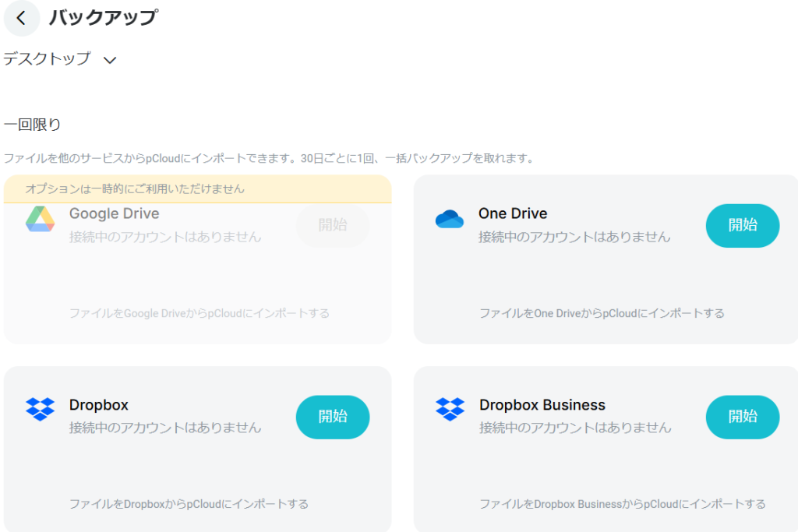Select the バックアップ page title
Viewport: 798px width, 532px height.
104,18
